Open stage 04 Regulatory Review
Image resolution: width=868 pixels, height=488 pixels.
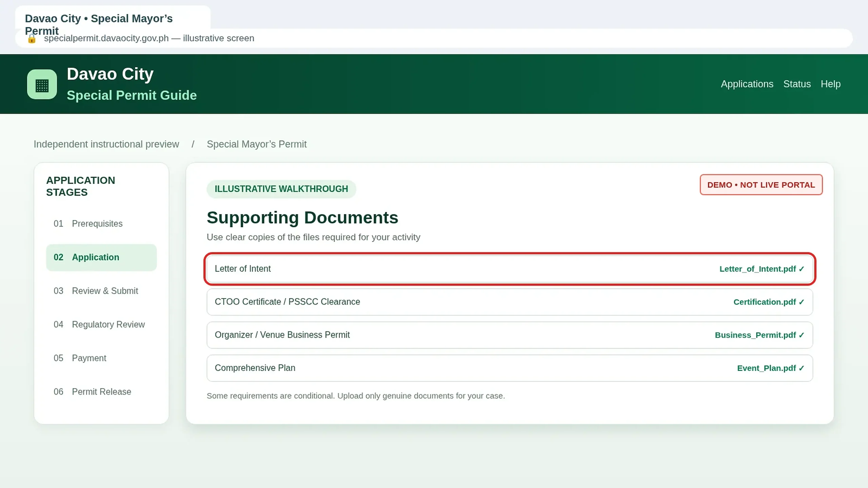click(x=101, y=324)
